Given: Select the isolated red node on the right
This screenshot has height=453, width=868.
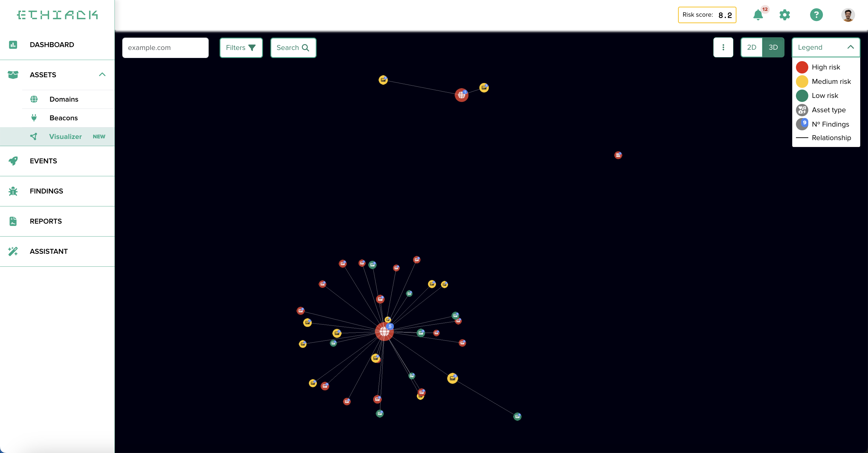Looking at the screenshot, I should click(x=618, y=155).
